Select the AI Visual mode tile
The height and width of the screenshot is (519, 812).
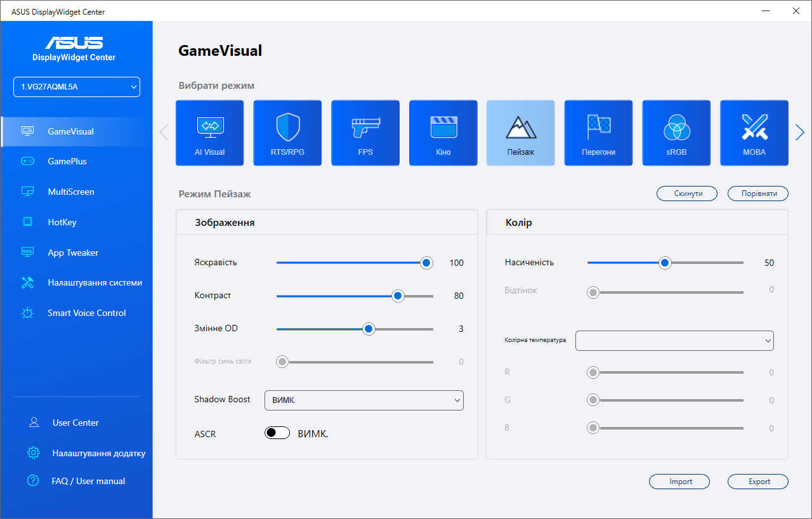[x=209, y=133]
